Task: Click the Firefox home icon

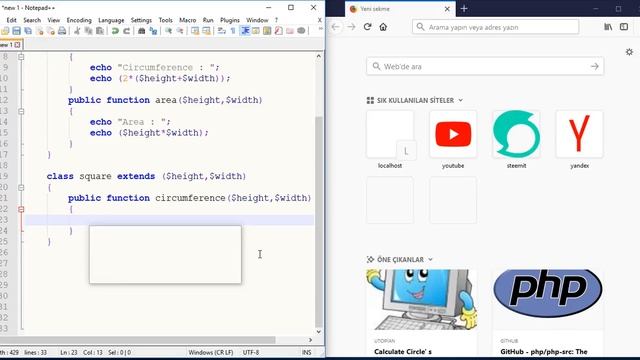Action: click(383, 27)
